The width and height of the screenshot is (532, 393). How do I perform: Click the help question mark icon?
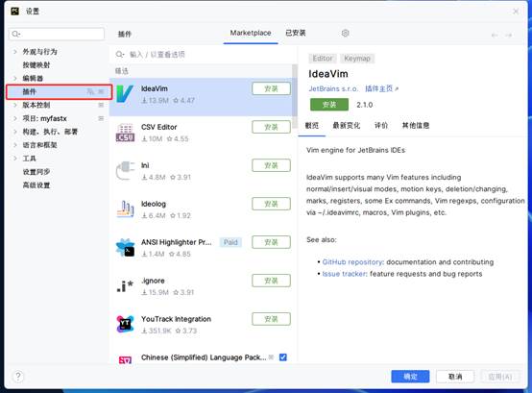coord(18,376)
